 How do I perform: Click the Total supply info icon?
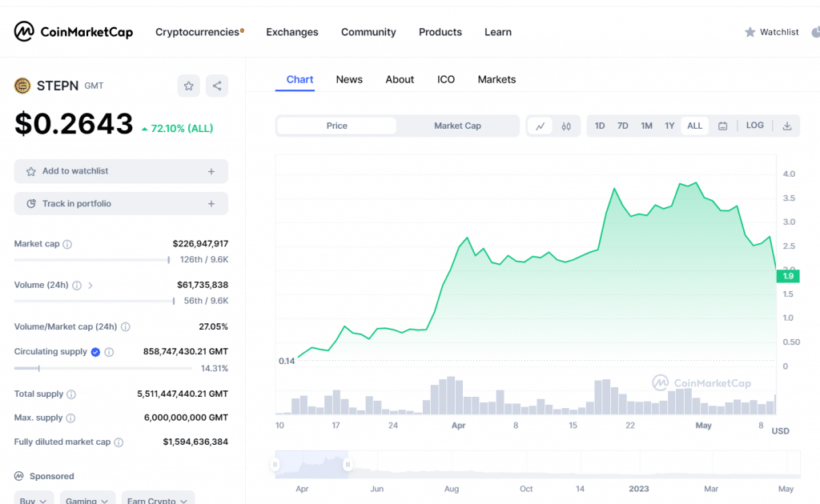coord(71,394)
